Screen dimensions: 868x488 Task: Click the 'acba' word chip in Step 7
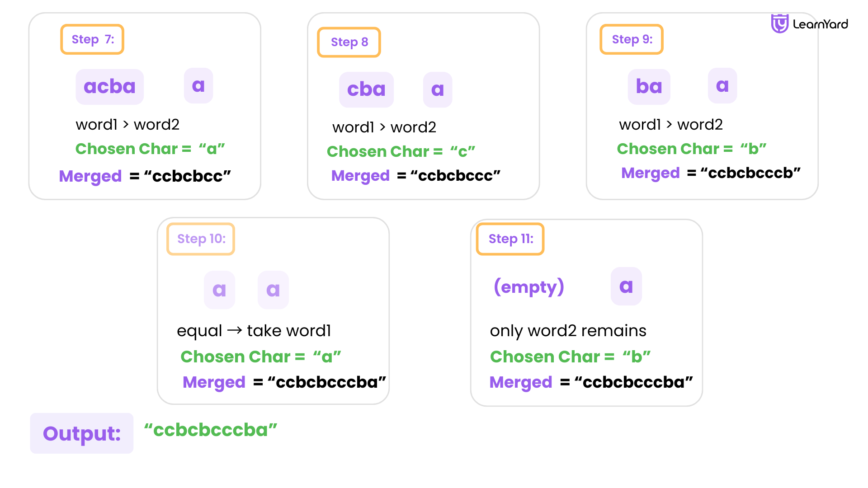point(109,86)
